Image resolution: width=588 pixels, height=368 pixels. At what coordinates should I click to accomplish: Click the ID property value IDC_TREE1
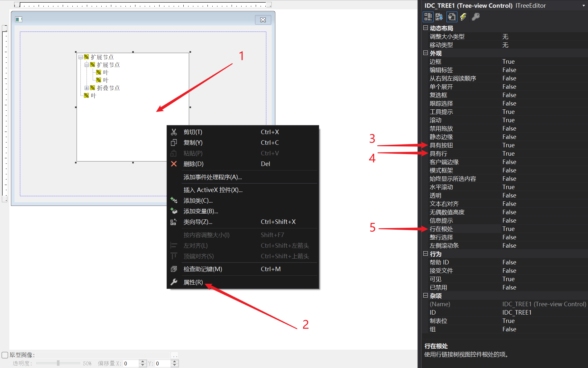tap(517, 312)
